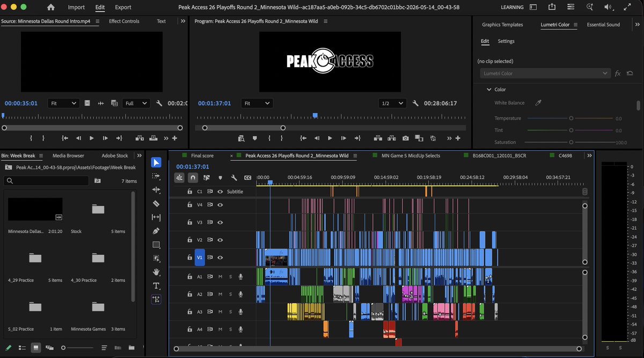The width and height of the screenshot is (644, 358).
Task: Open the Graphics Templates tab
Action: 502,25
